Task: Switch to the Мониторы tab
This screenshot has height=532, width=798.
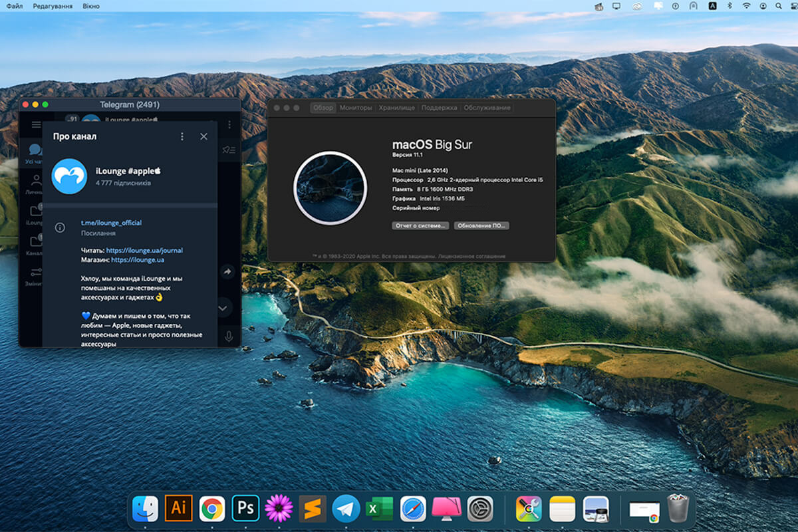Action: click(356, 108)
